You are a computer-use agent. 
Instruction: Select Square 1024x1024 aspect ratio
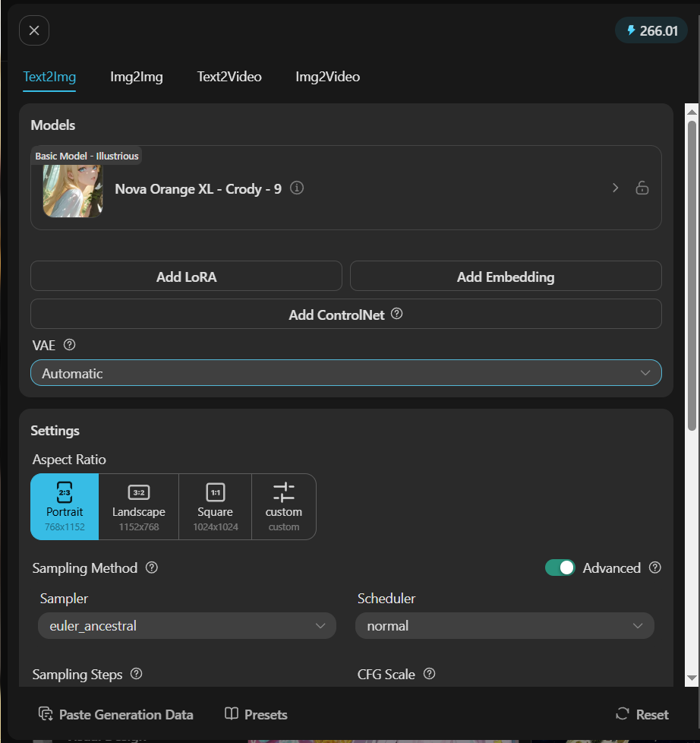point(216,507)
